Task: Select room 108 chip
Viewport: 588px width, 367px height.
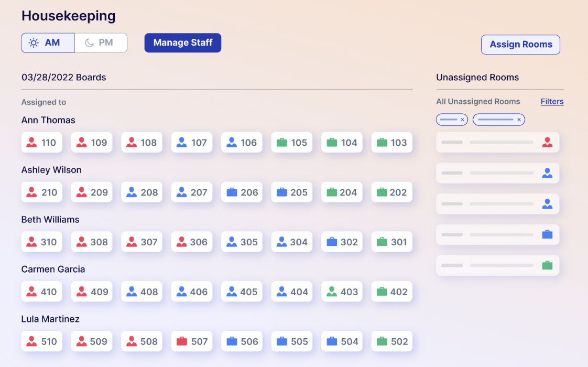Action: coord(141,142)
